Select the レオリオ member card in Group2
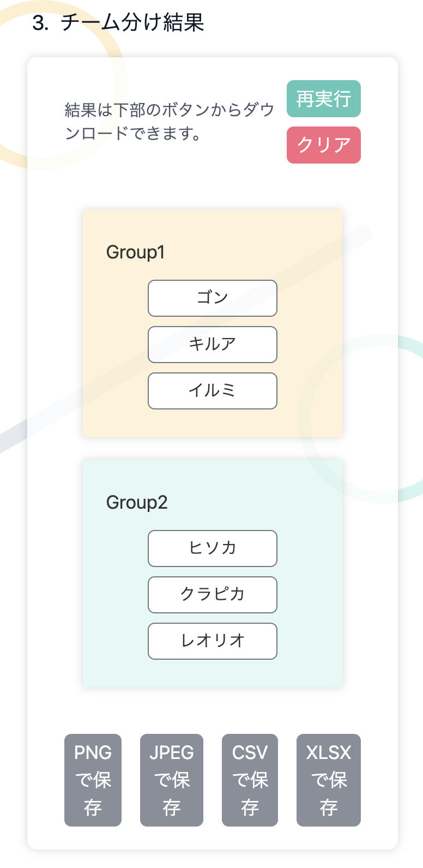The height and width of the screenshot is (868, 423). pyautogui.click(x=212, y=641)
